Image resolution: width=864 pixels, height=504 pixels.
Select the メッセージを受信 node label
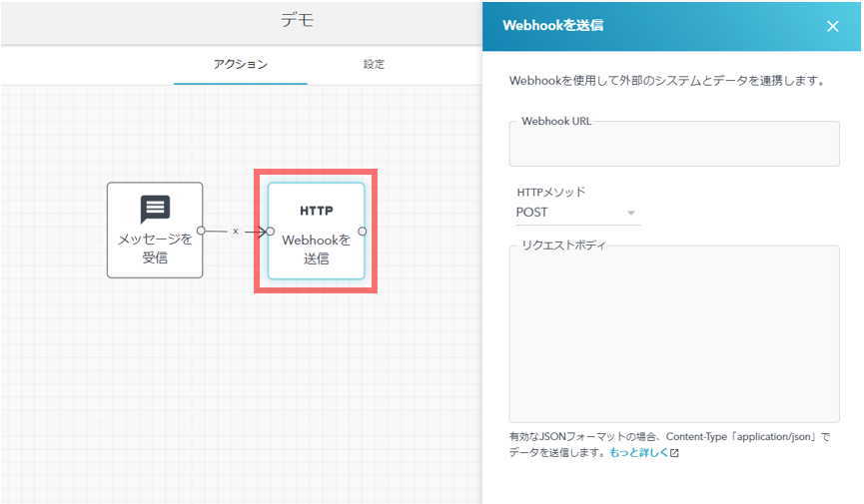pyautogui.click(x=155, y=249)
